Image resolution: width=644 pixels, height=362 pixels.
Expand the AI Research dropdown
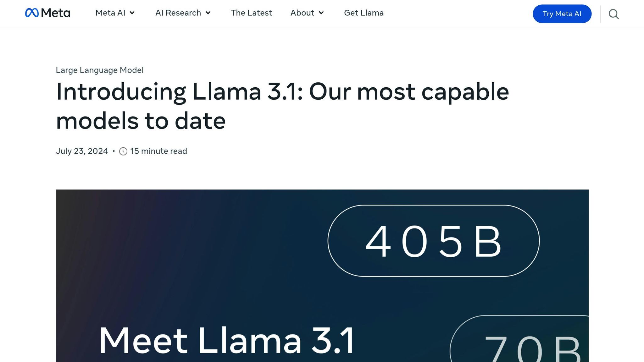point(178,13)
